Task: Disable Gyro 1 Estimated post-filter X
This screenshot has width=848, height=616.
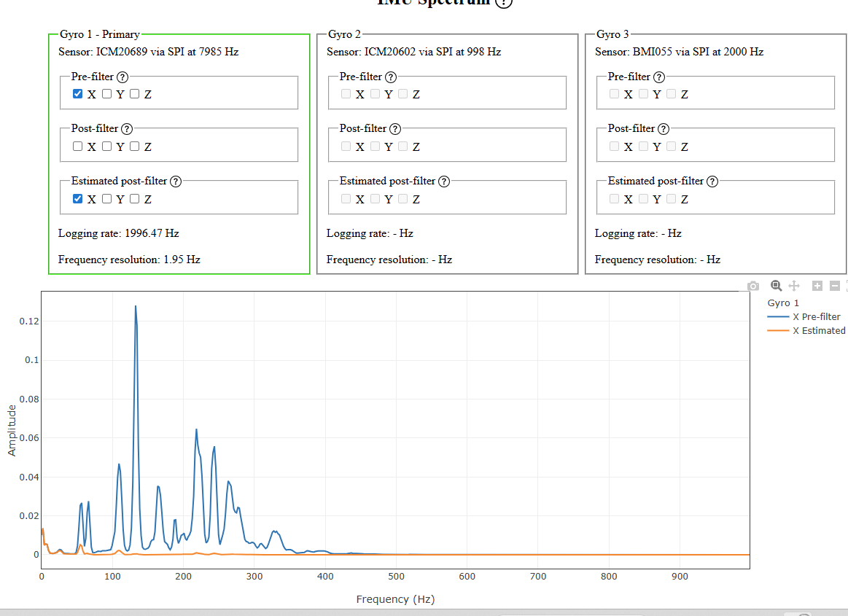Action: point(78,199)
